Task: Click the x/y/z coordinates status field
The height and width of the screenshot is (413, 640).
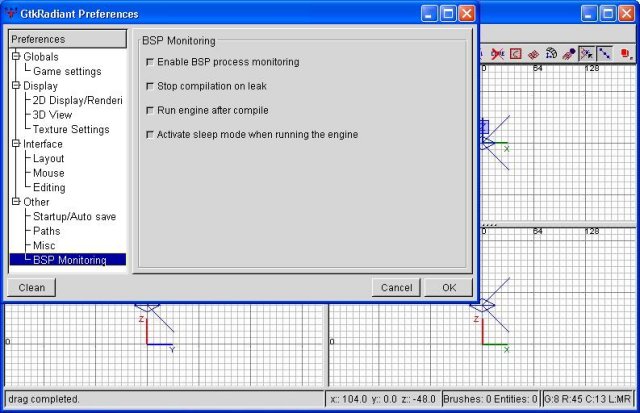Action: click(383, 399)
